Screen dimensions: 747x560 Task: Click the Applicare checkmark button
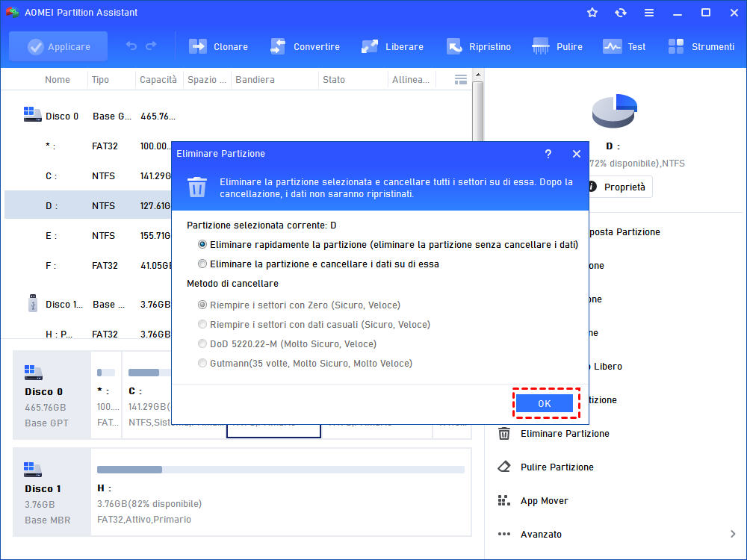[x=58, y=46]
